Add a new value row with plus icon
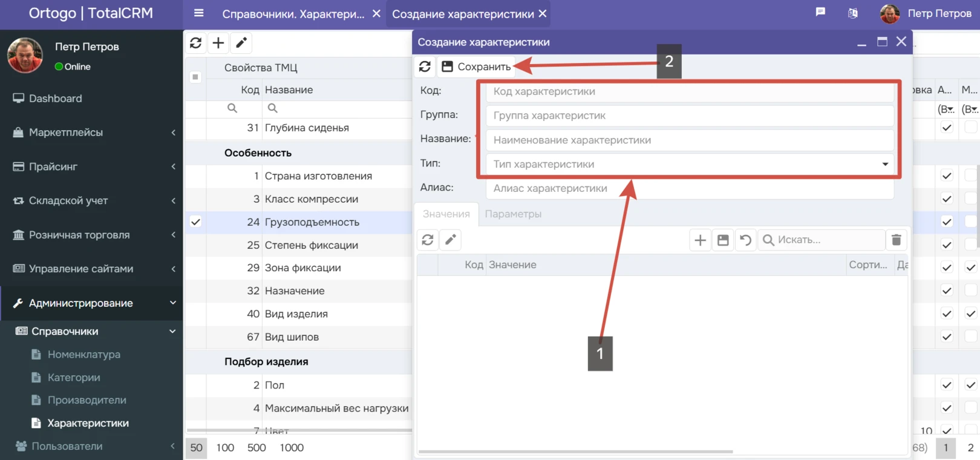Screen dimensions: 980x460 (700, 240)
